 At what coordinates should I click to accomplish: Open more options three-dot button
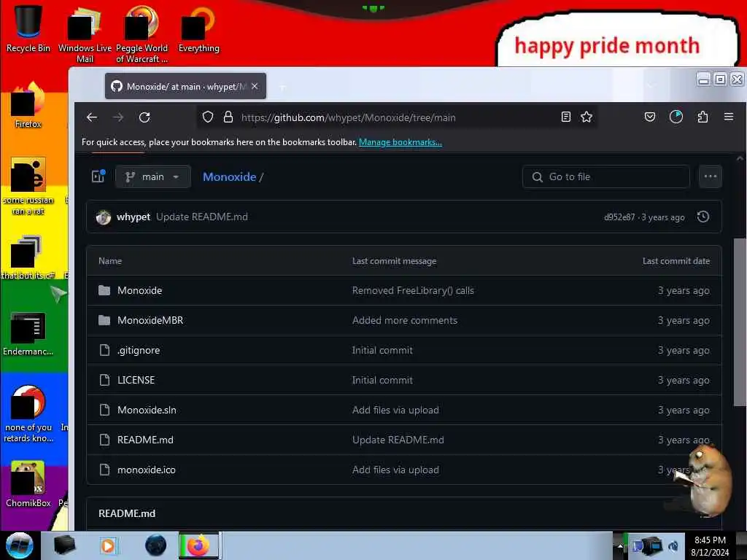(x=711, y=176)
